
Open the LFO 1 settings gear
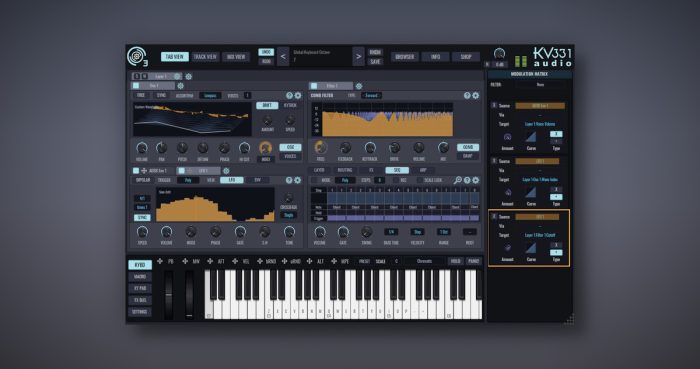[x=226, y=171]
